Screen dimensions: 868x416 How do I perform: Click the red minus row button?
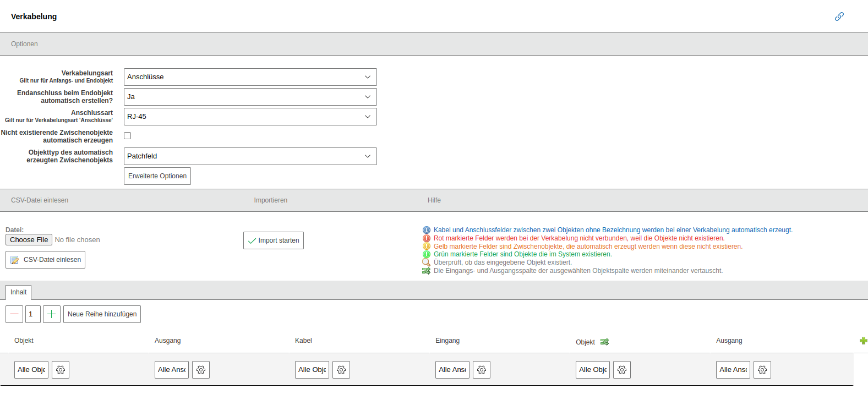click(x=14, y=314)
